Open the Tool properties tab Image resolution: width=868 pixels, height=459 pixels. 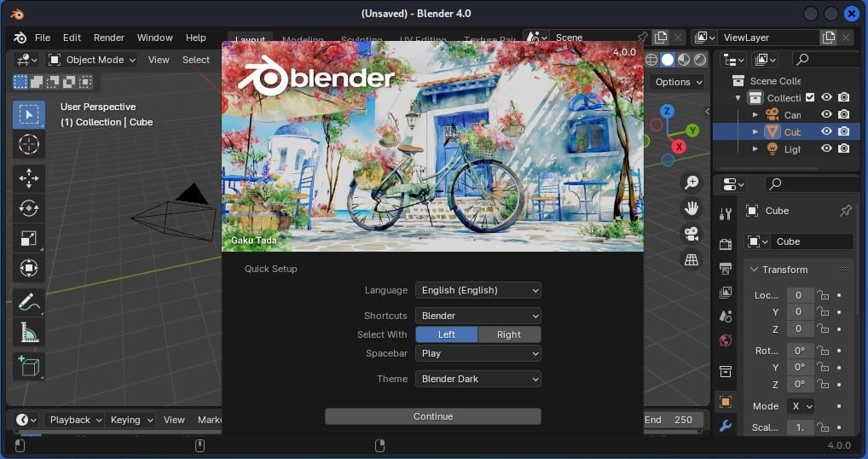(726, 214)
